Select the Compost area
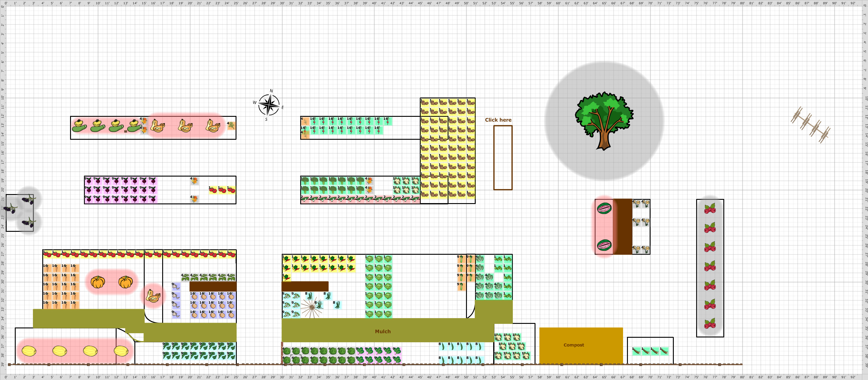Screen dimensions: 868x380 pyautogui.click(x=580, y=345)
